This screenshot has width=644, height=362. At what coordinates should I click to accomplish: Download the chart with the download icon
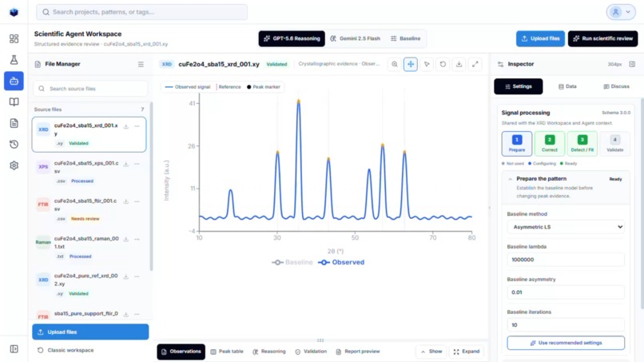click(x=459, y=64)
